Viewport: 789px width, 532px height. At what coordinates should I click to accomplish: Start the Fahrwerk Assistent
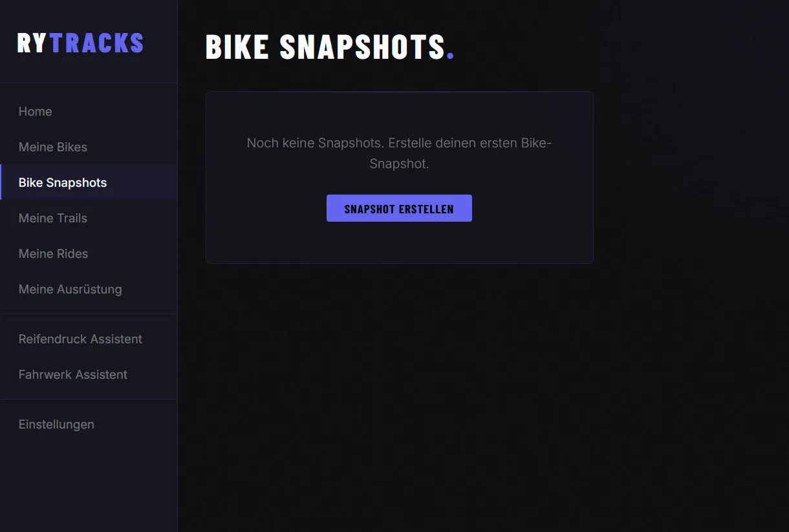72,374
